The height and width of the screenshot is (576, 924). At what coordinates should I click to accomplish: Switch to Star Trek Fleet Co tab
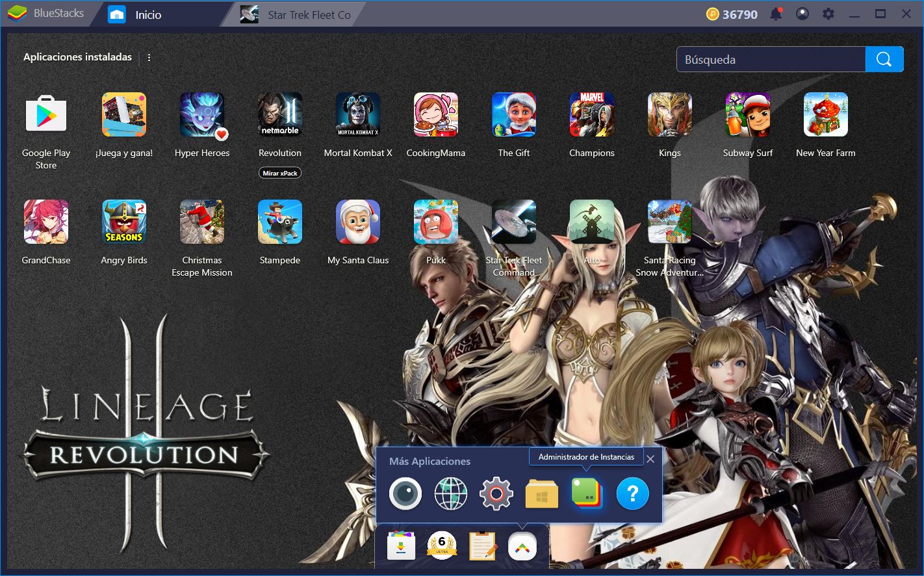coord(296,14)
